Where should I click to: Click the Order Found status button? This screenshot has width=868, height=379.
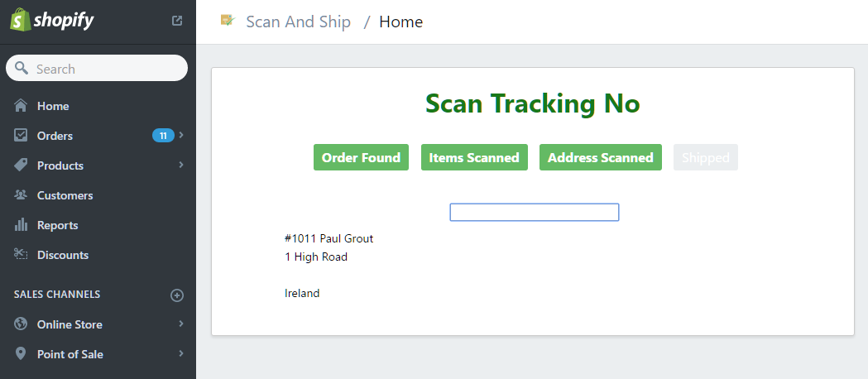point(361,158)
